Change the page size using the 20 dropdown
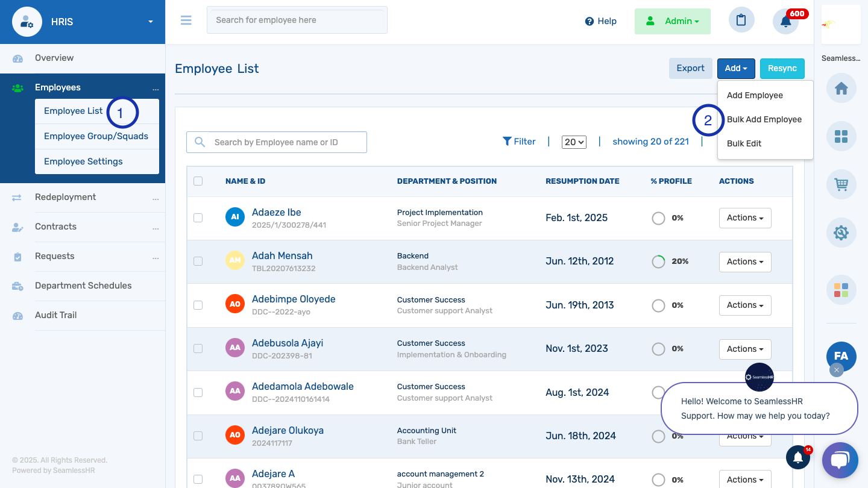This screenshot has height=488, width=868. 573,142
